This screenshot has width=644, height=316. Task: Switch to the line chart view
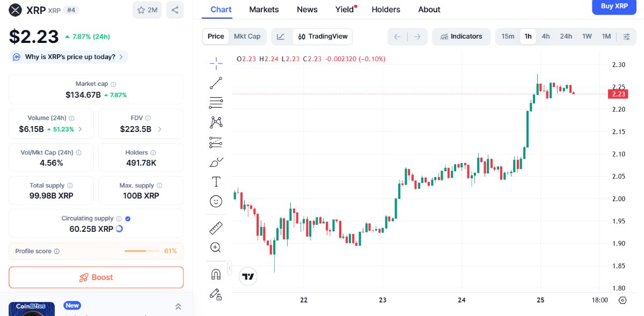[x=281, y=36]
